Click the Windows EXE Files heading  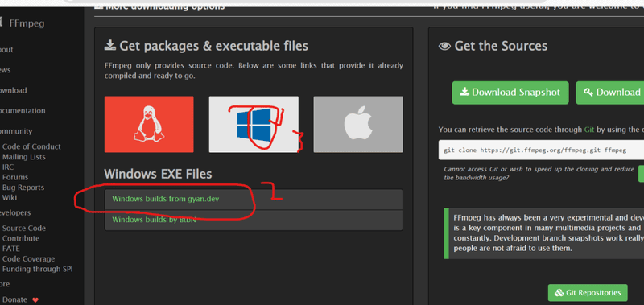158,174
